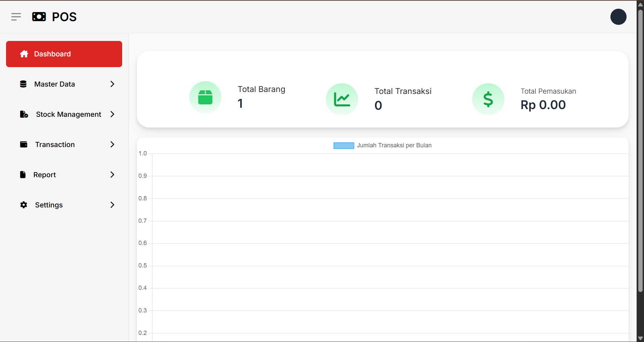Toggle the sidebar hamburger menu icon
The width and height of the screenshot is (644, 342).
tap(16, 17)
